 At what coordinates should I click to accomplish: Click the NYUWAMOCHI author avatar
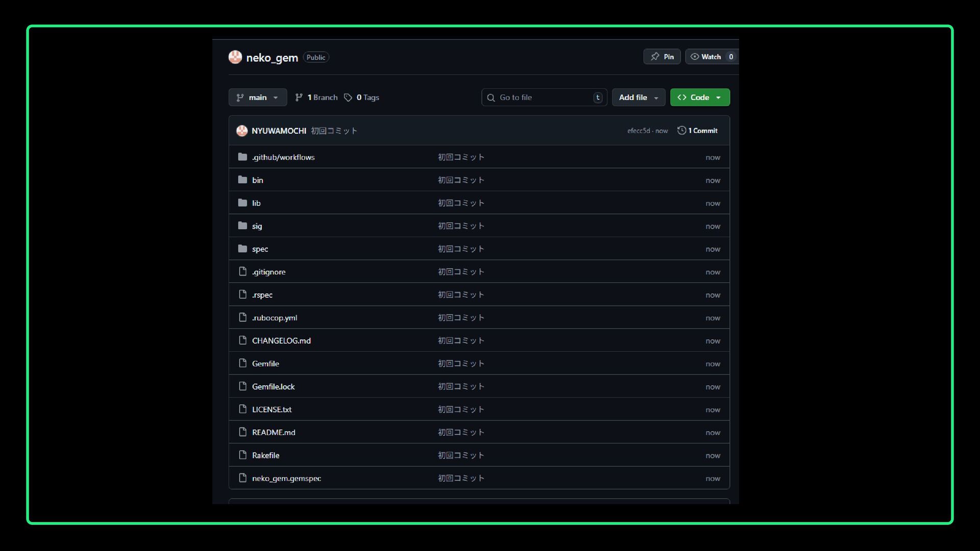[x=242, y=131]
